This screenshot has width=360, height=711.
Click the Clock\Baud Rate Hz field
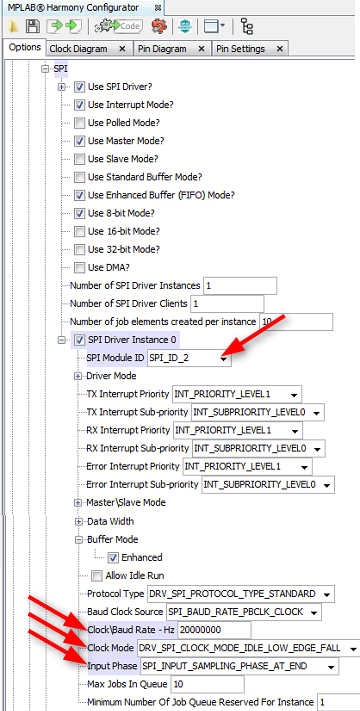click(x=214, y=630)
